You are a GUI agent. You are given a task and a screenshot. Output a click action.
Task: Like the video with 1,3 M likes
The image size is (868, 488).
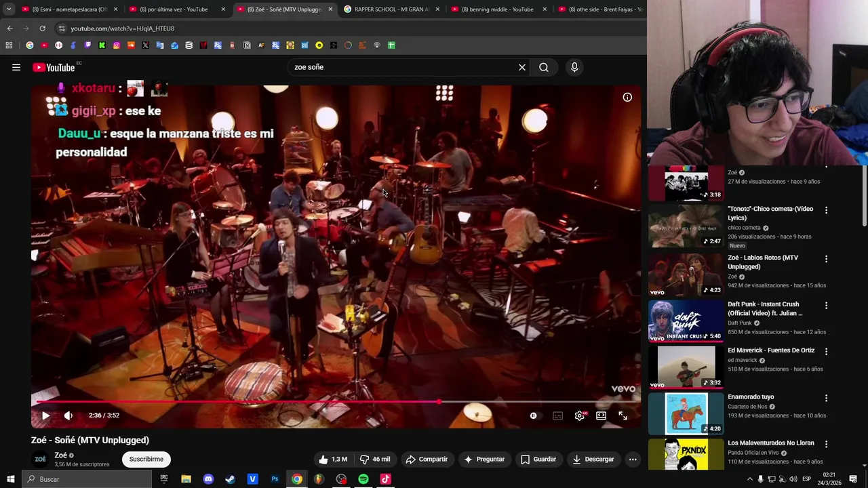click(x=333, y=459)
